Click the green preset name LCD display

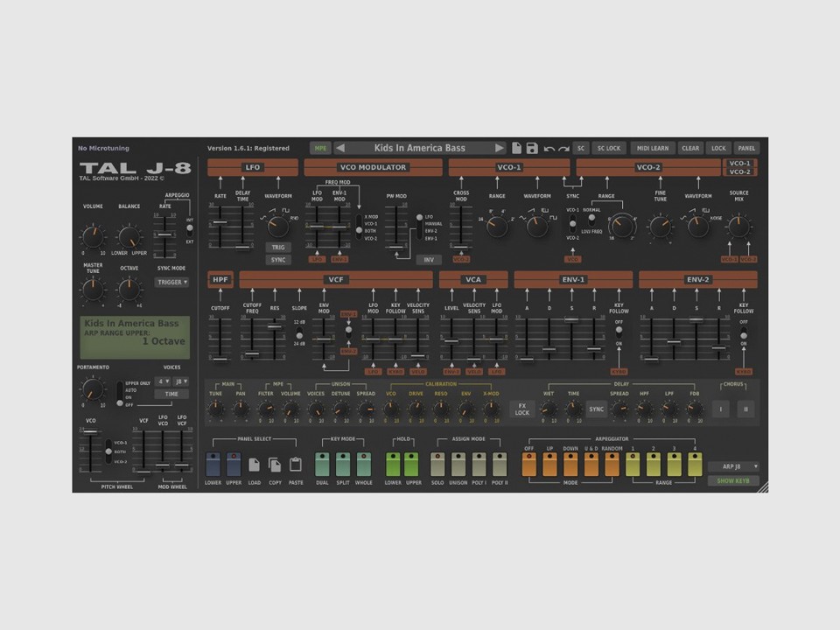pyautogui.click(x=135, y=337)
